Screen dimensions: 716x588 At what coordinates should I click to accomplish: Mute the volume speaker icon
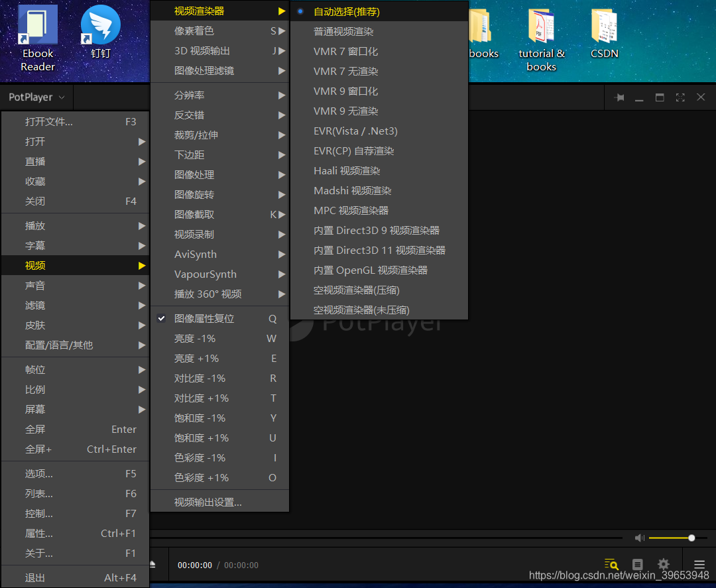click(640, 538)
